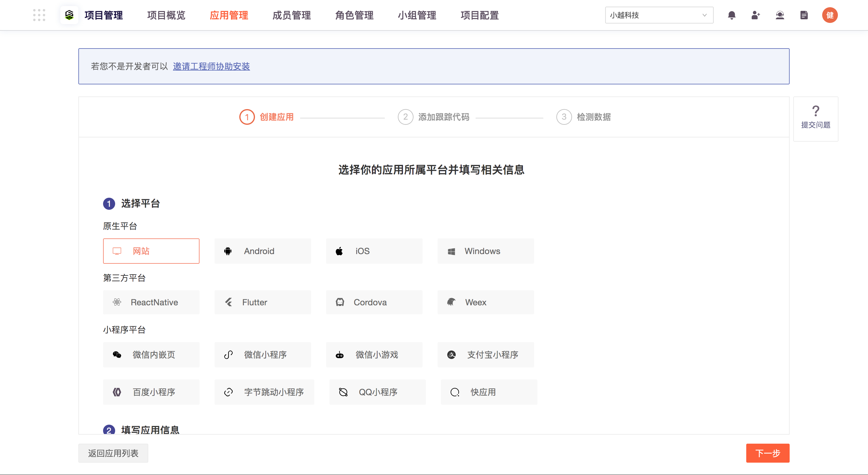Select the Cordova platform option
Screen dimensions: 868x475
(x=374, y=302)
